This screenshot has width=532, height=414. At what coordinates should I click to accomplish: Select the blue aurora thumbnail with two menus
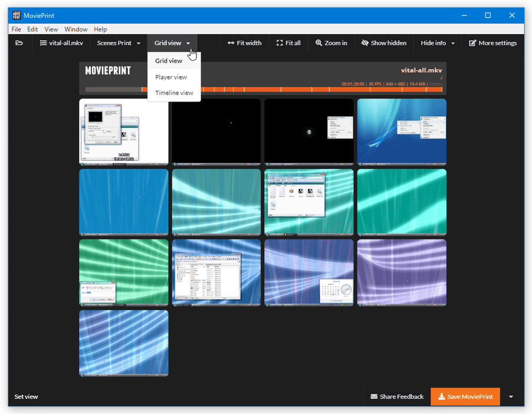(x=402, y=132)
